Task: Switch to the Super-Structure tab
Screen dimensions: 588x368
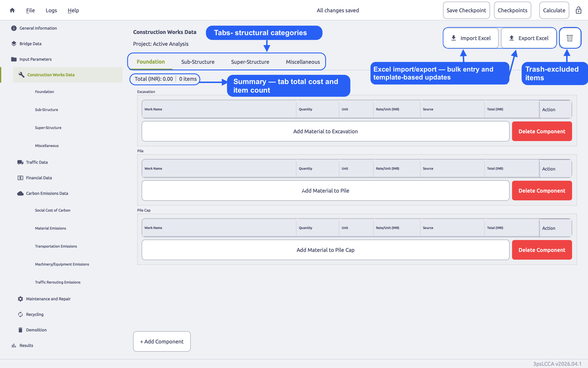Action: [250, 62]
